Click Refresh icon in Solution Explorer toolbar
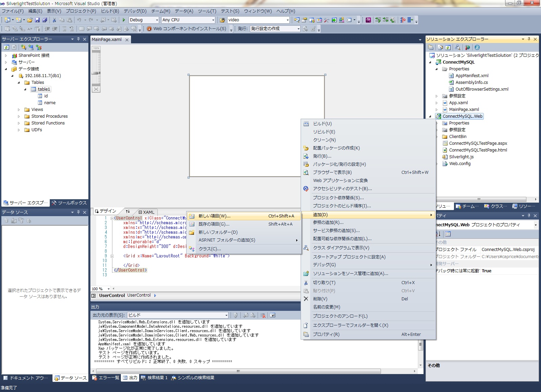The width and height of the screenshot is (541, 392). [448, 47]
